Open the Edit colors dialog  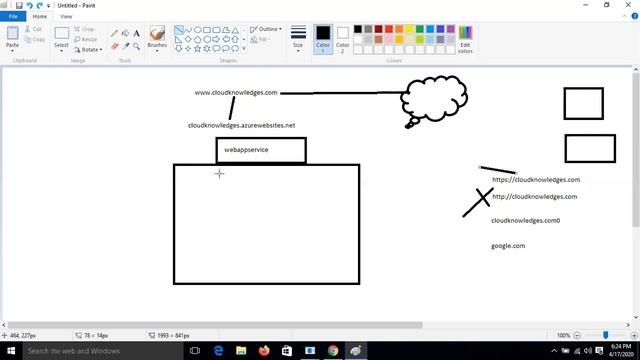465,39
